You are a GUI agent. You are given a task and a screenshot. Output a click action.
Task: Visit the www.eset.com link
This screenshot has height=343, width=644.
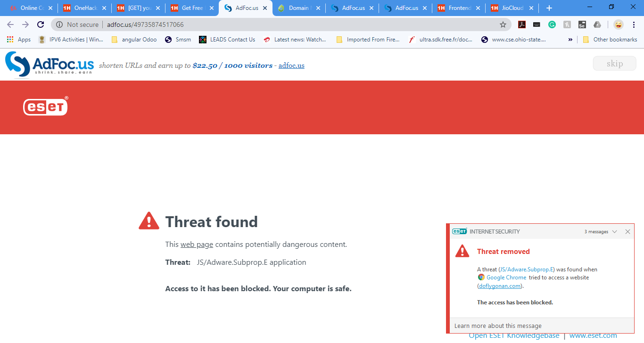pos(593,336)
